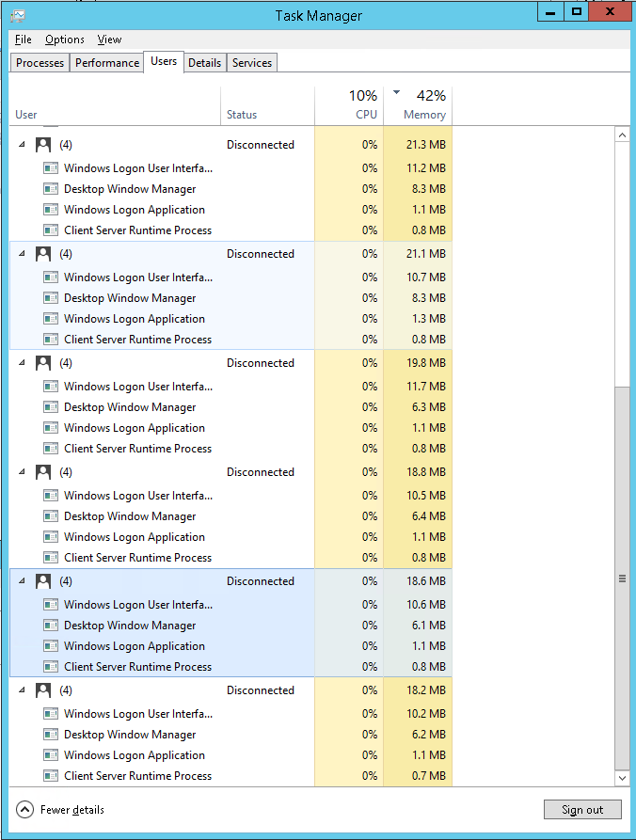Switch to the Details tab

click(x=205, y=63)
